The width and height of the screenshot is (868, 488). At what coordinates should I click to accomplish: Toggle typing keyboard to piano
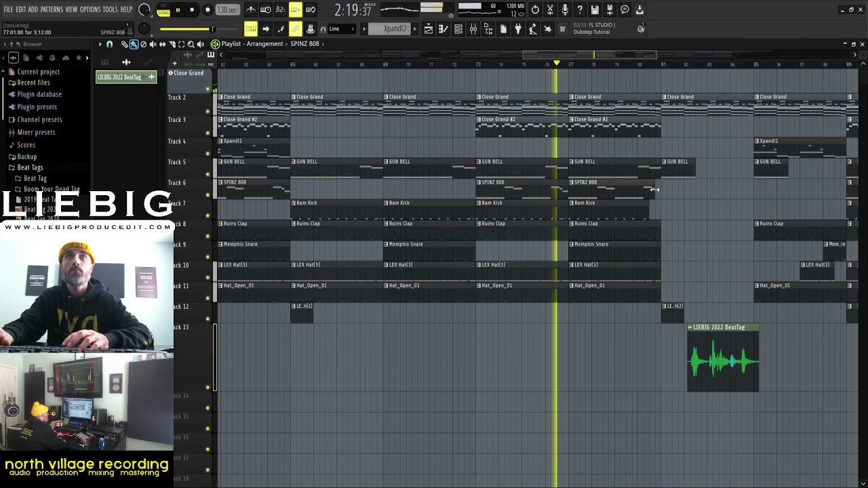251,28
